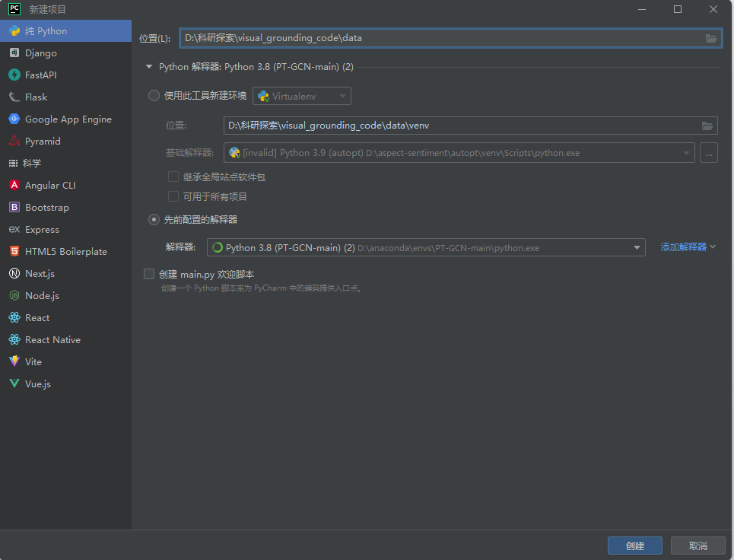
Task: Click the 创建 button
Action: pyautogui.click(x=635, y=546)
